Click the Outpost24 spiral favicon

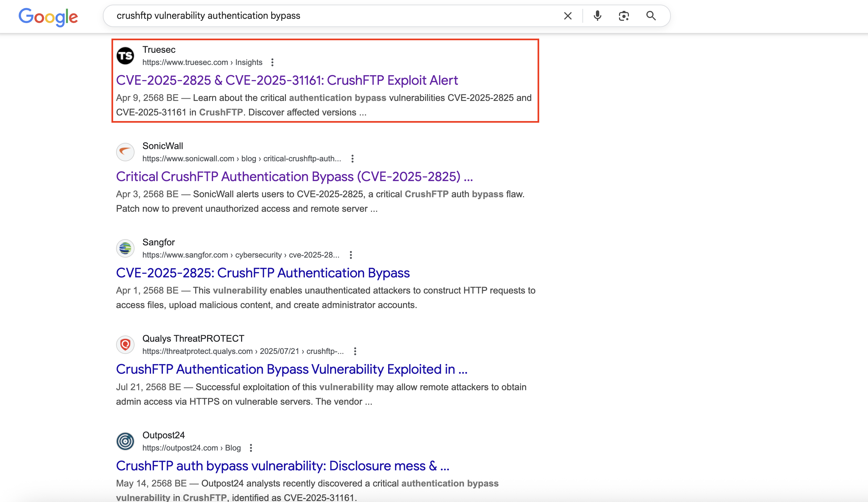point(125,441)
